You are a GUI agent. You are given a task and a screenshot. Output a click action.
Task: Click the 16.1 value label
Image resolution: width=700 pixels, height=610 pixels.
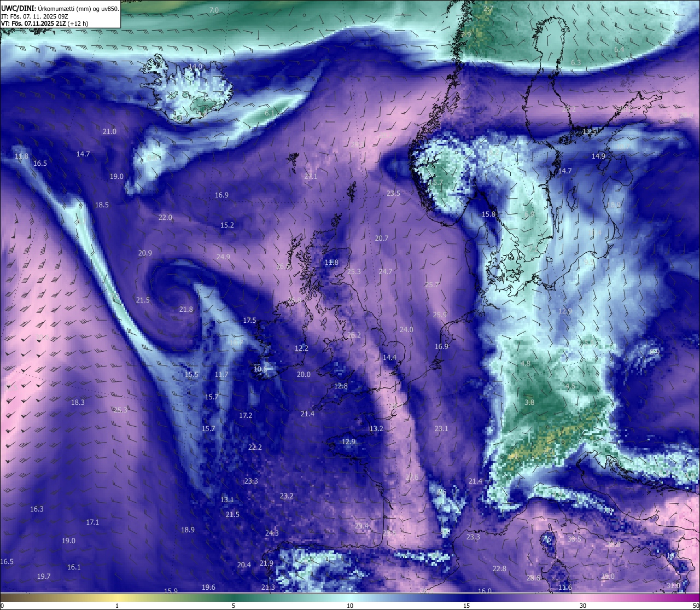(x=74, y=567)
